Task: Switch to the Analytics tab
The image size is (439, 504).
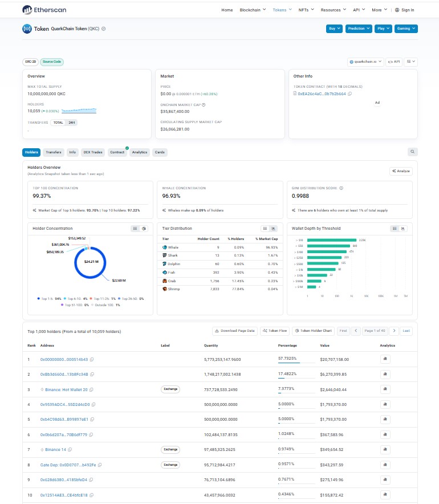Action: [x=140, y=152]
